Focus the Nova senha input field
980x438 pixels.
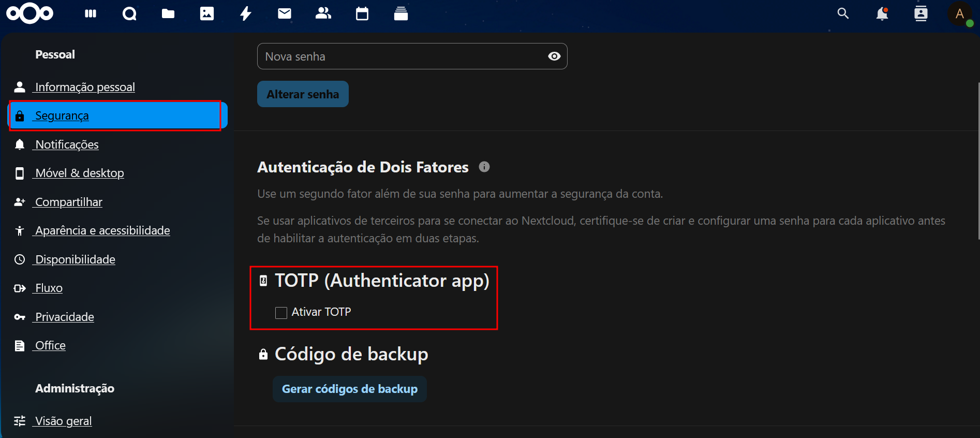[x=412, y=56]
